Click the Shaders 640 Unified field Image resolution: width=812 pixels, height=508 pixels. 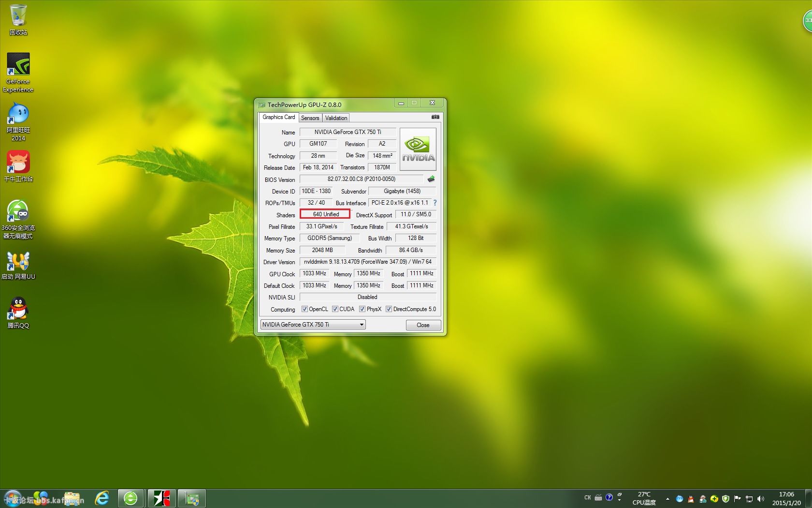pyautogui.click(x=325, y=214)
